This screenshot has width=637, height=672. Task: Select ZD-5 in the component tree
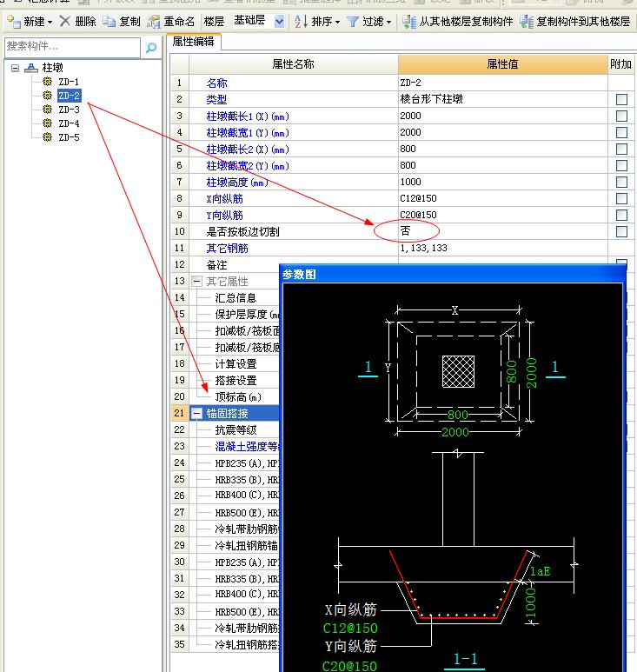69,137
